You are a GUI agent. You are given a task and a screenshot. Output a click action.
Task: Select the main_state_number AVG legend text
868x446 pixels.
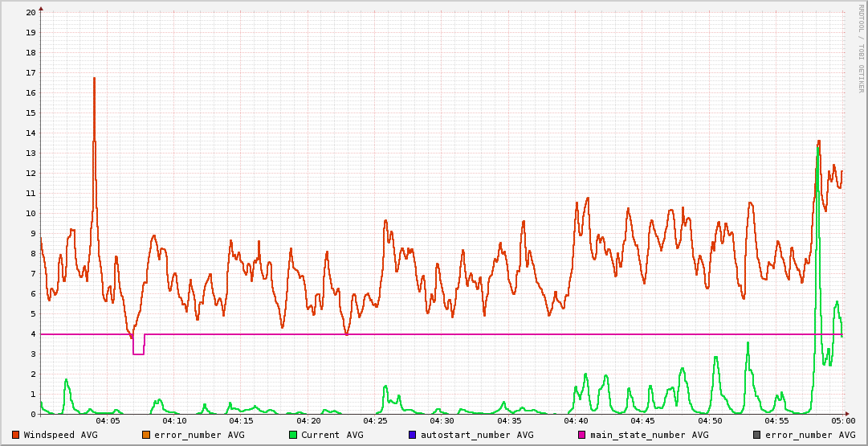tap(649, 435)
